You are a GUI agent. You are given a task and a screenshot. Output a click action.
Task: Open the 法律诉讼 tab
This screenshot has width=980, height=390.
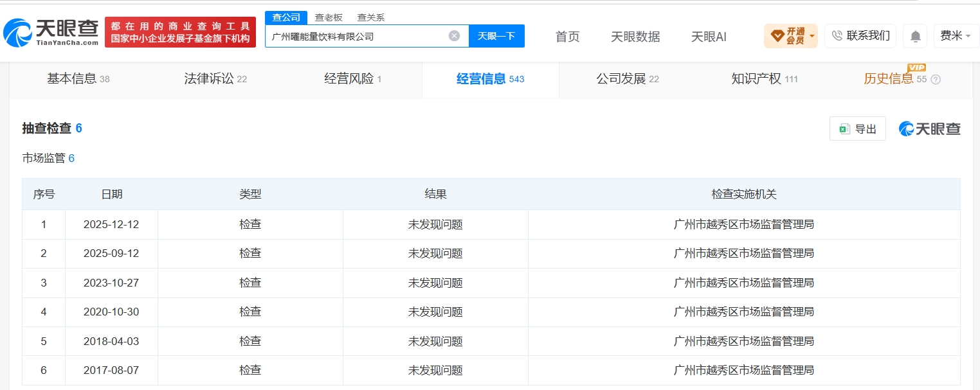pyautogui.click(x=215, y=79)
